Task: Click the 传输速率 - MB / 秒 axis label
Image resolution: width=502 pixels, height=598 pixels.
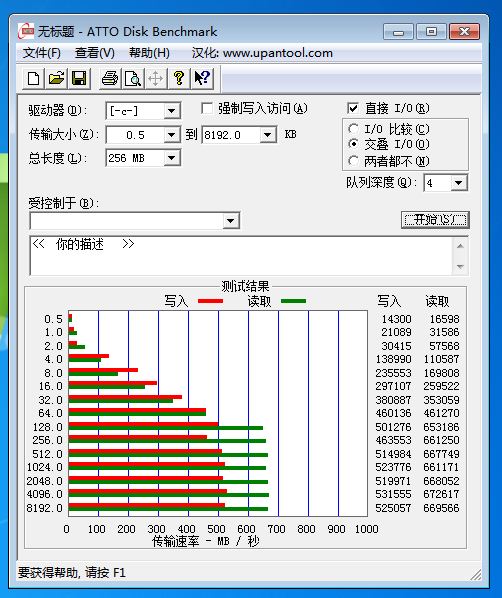Action: point(206,541)
